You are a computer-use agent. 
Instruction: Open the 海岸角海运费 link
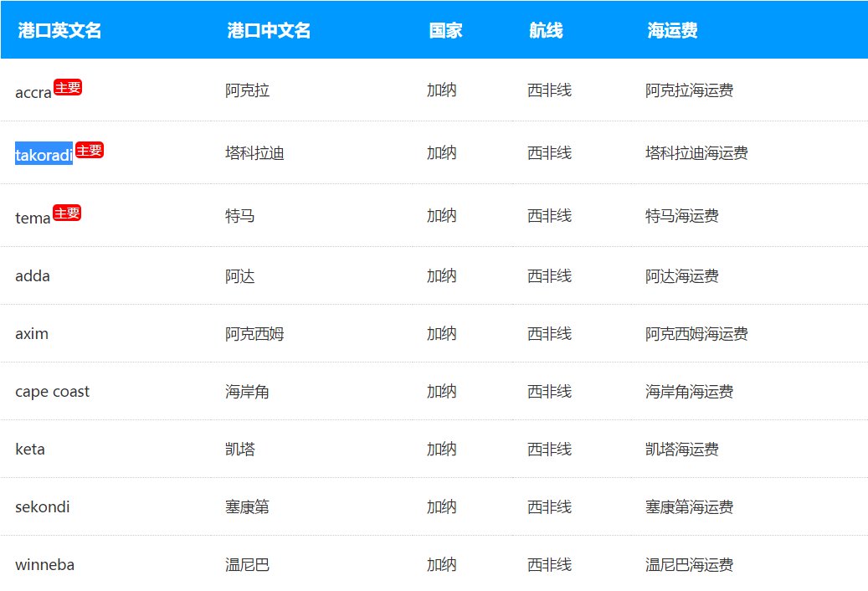point(688,391)
